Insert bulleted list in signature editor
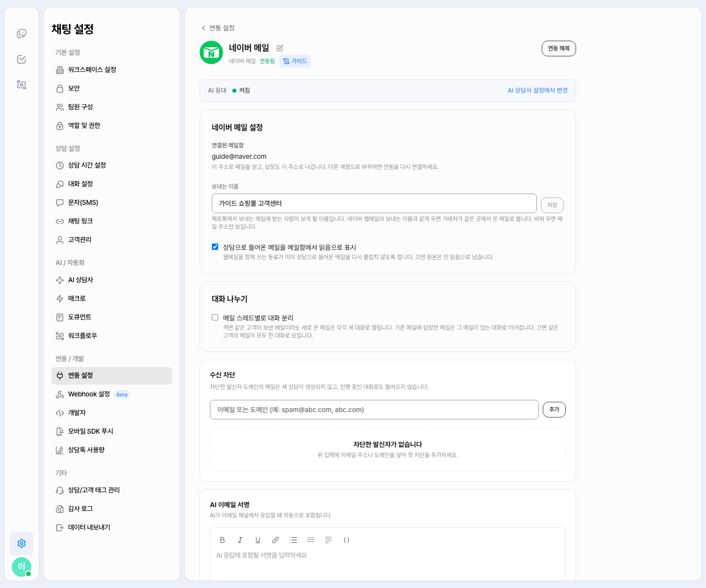Image resolution: width=706 pixels, height=588 pixels. point(293,540)
